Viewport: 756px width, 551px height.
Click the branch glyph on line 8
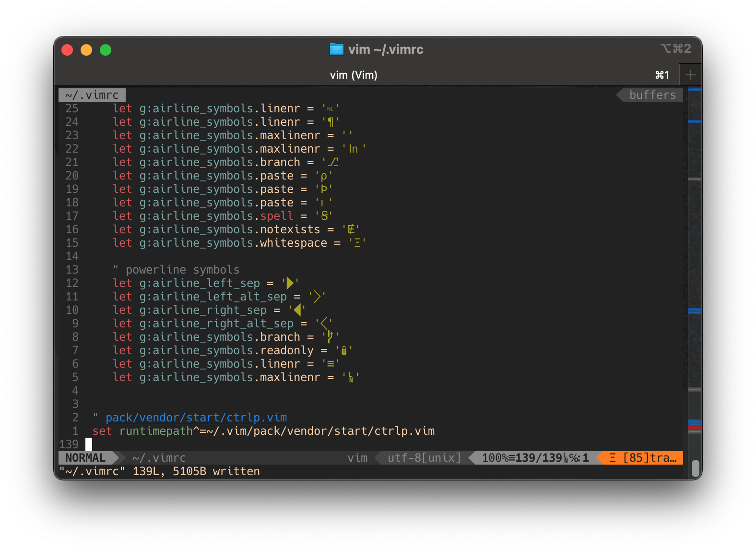(330, 337)
